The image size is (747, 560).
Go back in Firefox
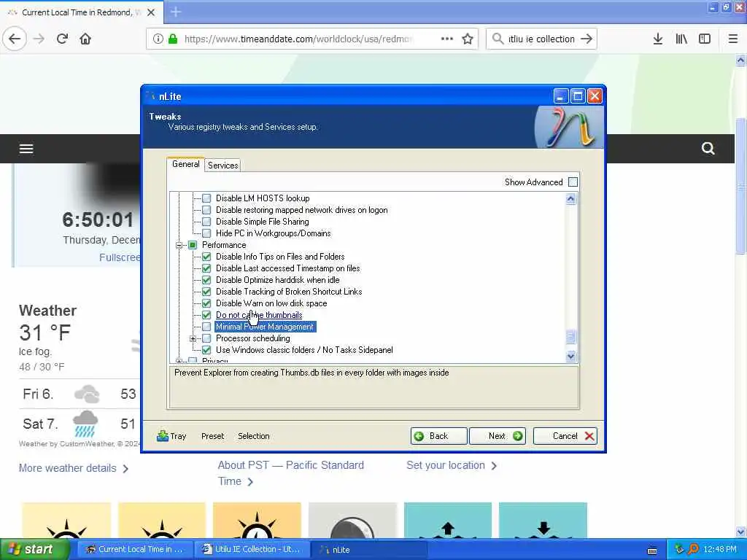click(15, 39)
